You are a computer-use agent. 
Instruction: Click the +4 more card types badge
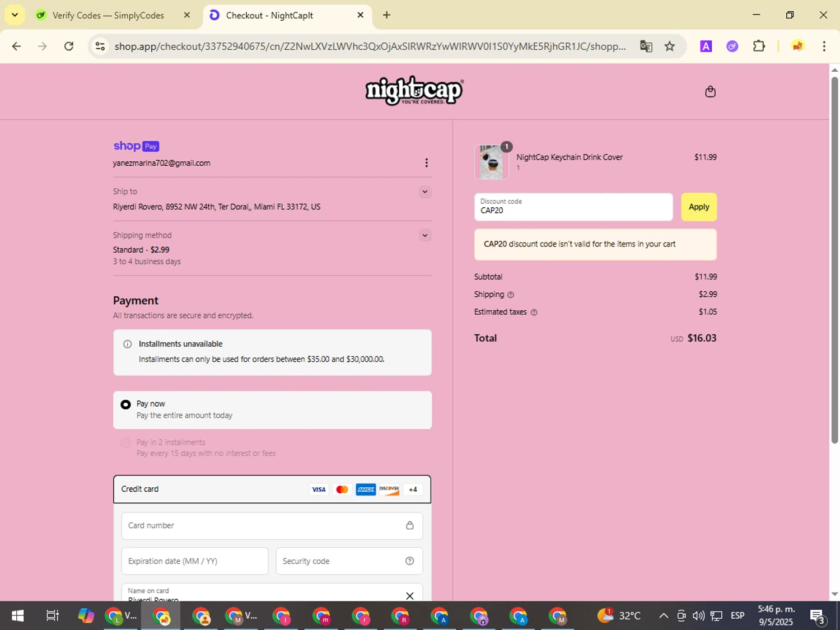[x=413, y=489]
